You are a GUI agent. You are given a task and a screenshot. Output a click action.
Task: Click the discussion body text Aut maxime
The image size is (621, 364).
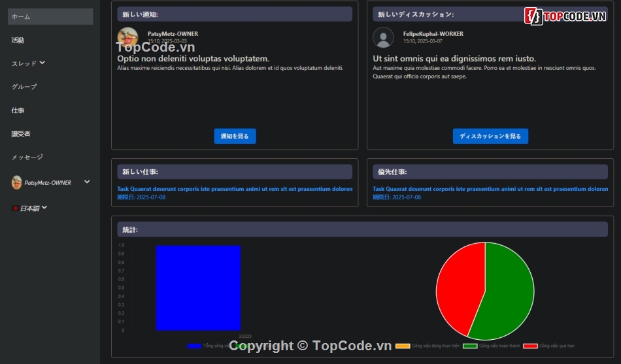click(x=484, y=72)
